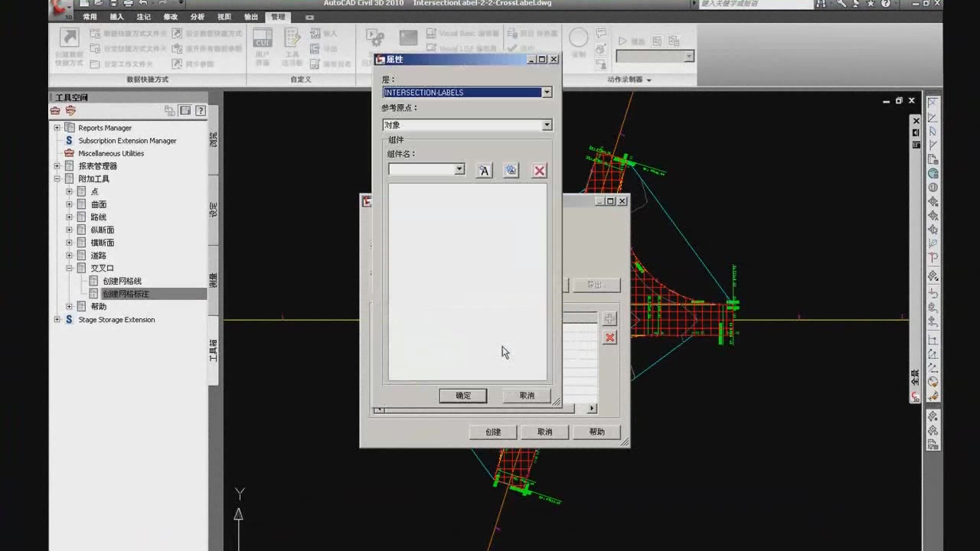Click the block insert icon beside the A icon

[511, 170]
